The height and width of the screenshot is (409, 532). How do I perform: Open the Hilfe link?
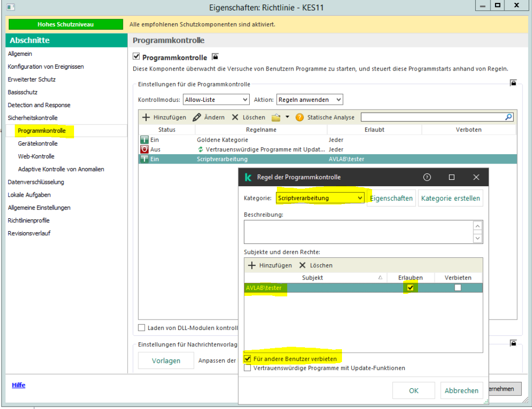[18, 385]
